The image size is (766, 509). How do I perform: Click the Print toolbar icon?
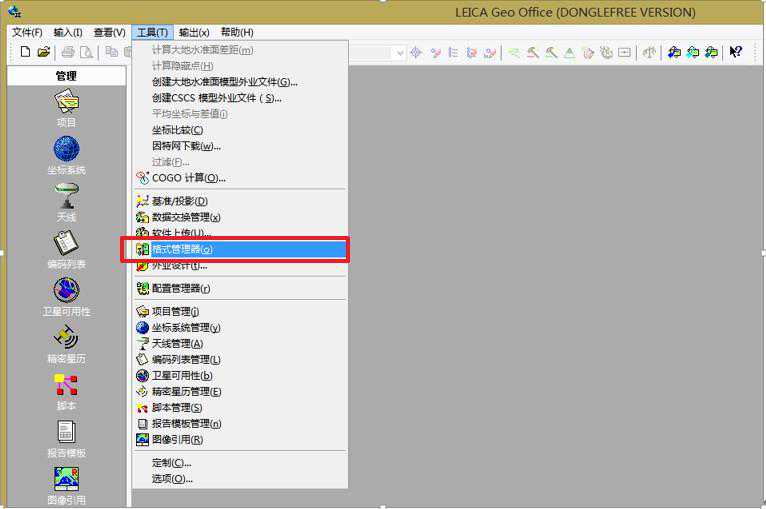click(68, 52)
